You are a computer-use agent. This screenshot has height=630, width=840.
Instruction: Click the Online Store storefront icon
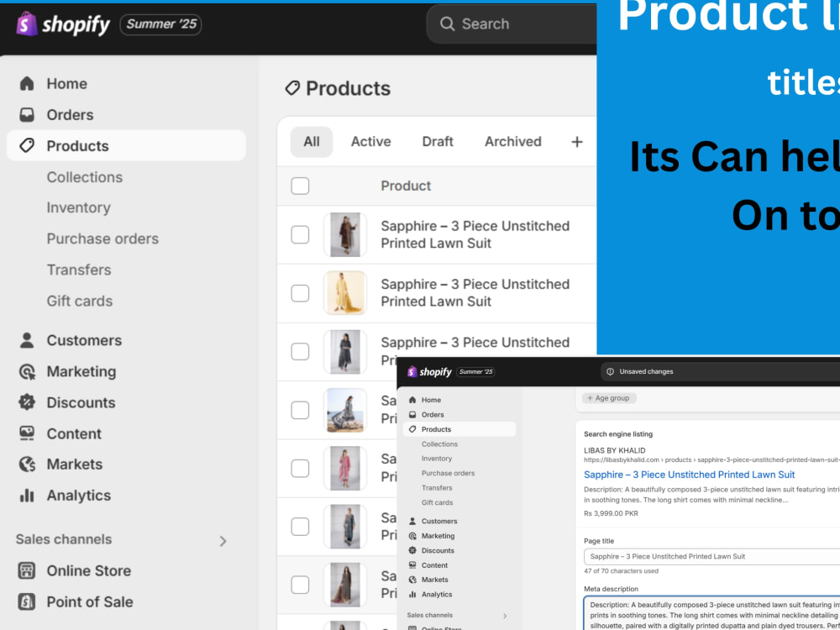pyautogui.click(x=27, y=570)
